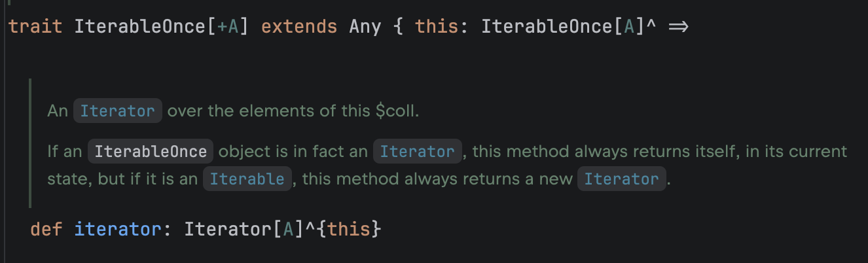Open the Iterator link after 'returns a new'
This screenshot has height=263, width=868.
[x=621, y=179]
